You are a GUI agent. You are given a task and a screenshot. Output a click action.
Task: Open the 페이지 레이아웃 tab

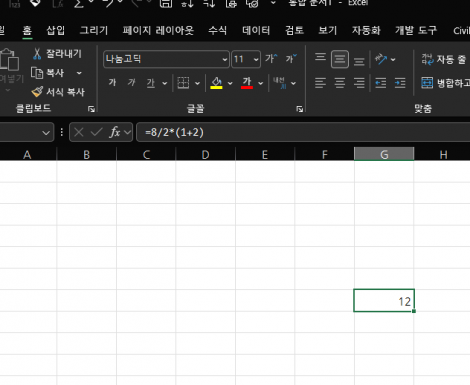tap(158, 30)
